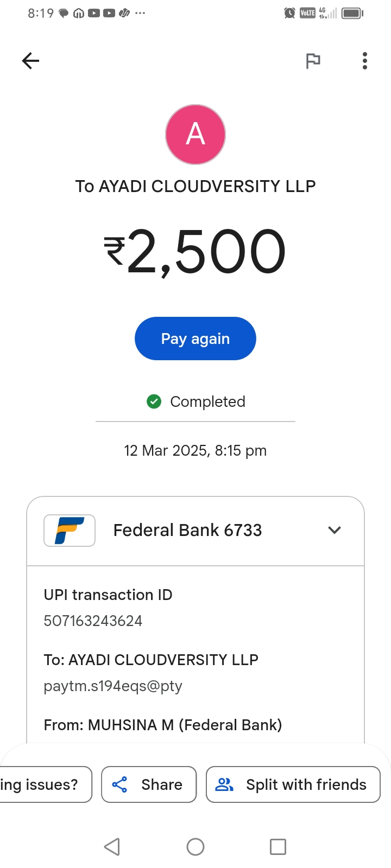Tap the people icon for splitting
This screenshot has height=868, width=391.
(x=224, y=784)
